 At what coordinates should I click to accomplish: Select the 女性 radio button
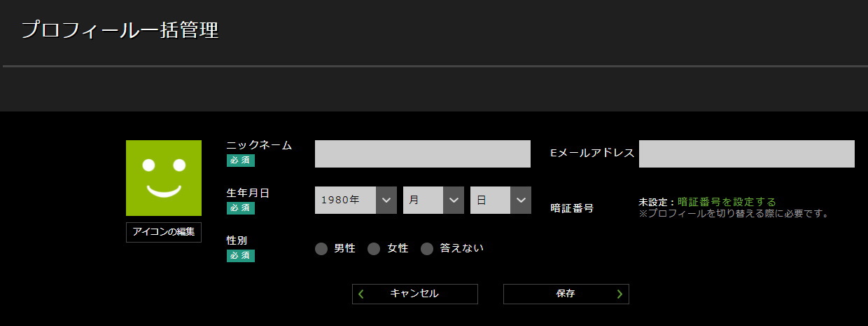(x=374, y=249)
